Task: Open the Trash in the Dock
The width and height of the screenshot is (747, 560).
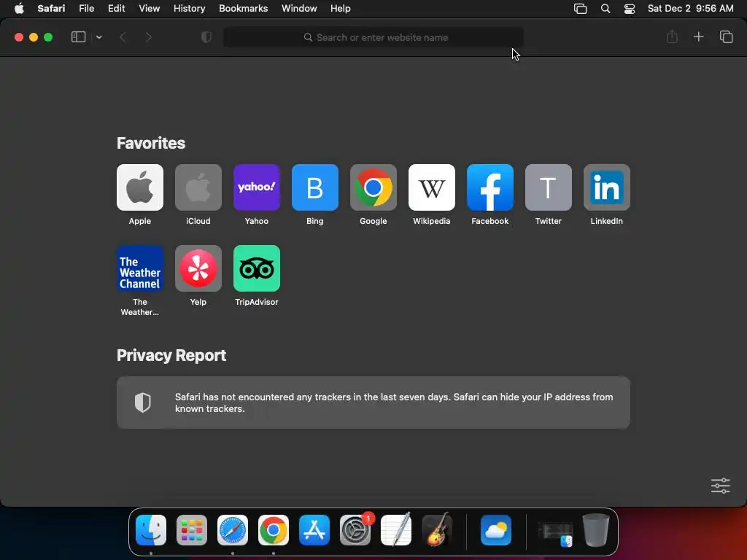Action: tap(596, 530)
